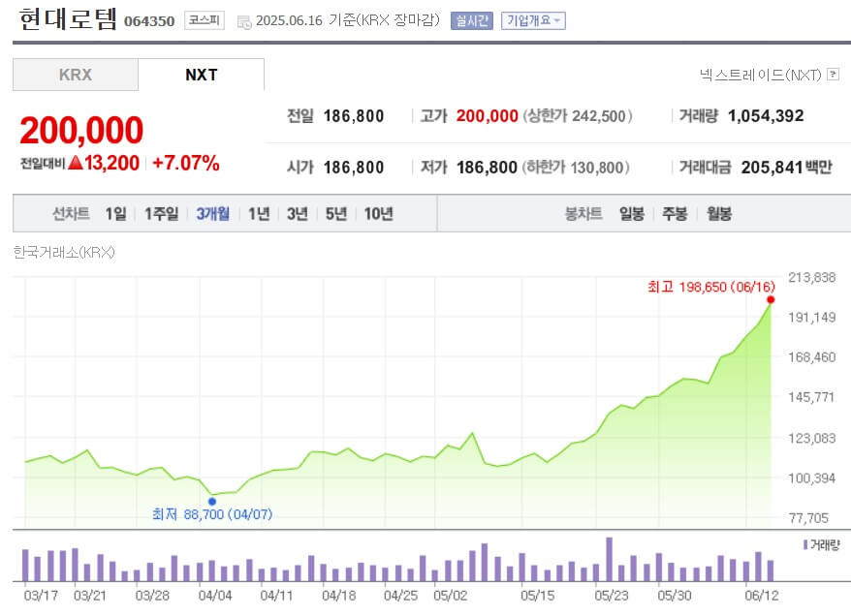Image resolution: width=851 pixels, height=616 pixels.
Task: Select the NXT tab
Action: pos(202,74)
